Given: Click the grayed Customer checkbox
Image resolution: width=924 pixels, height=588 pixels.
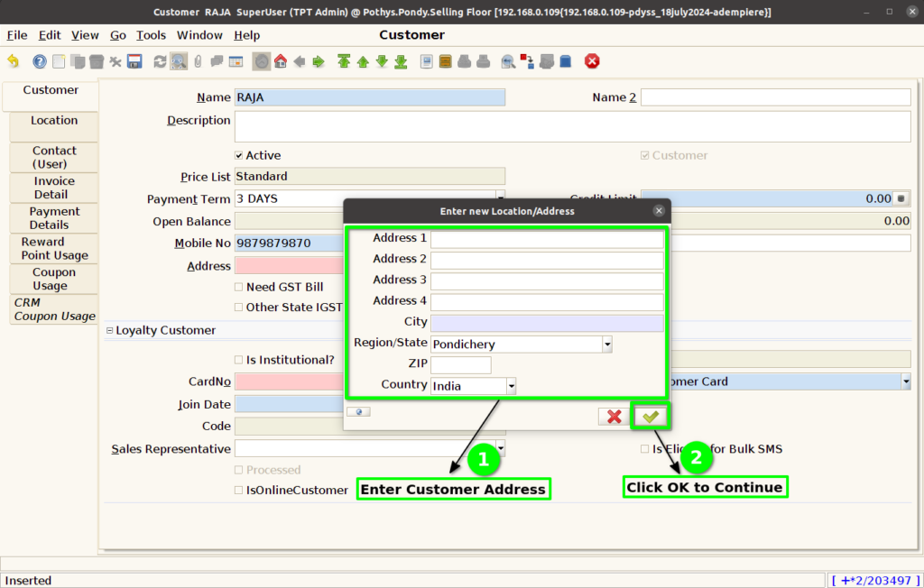Looking at the screenshot, I should point(644,155).
